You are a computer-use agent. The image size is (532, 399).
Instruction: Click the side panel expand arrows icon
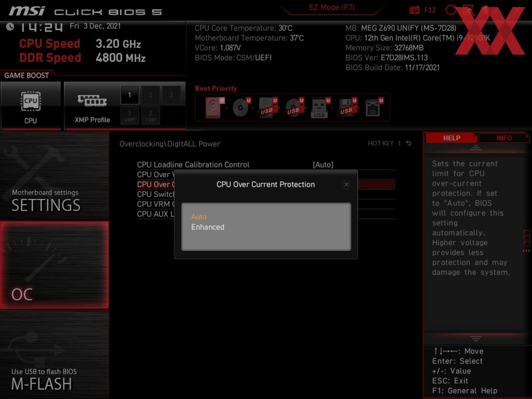pyautogui.click(x=527, y=251)
